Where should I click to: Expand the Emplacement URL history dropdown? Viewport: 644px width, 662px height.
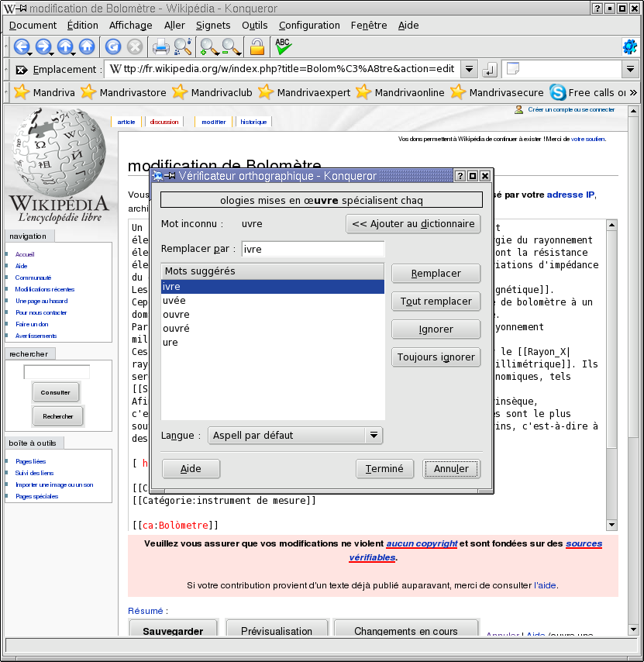coord(469,70)
